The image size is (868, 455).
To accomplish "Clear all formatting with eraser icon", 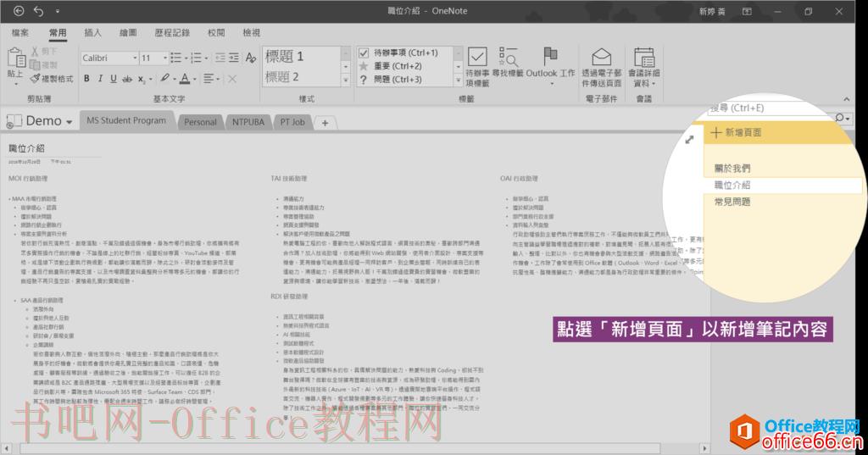I will coord(251,58).
